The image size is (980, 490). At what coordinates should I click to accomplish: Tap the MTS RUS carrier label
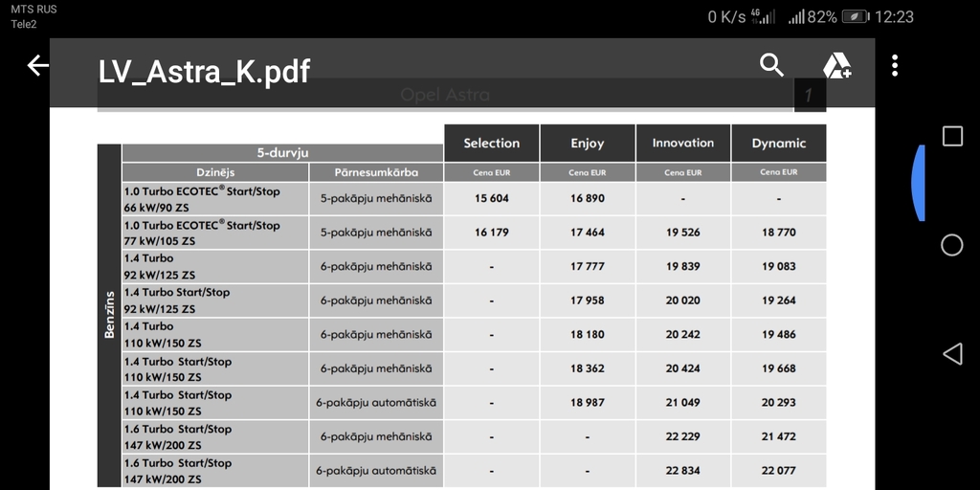tap(33, 10)
